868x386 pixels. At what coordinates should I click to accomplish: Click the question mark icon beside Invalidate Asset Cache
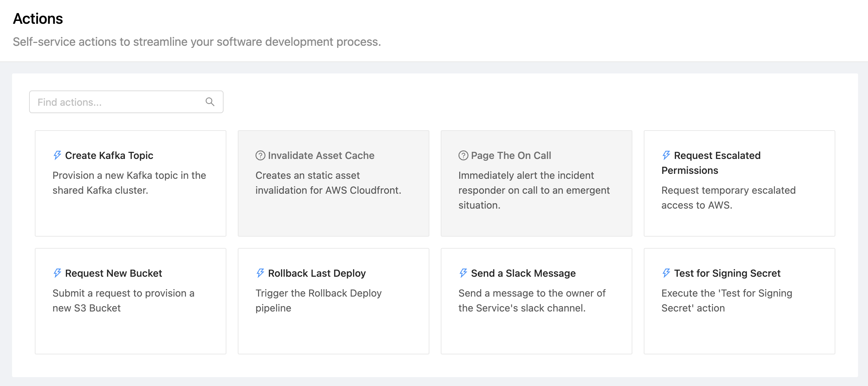point(260,155)
